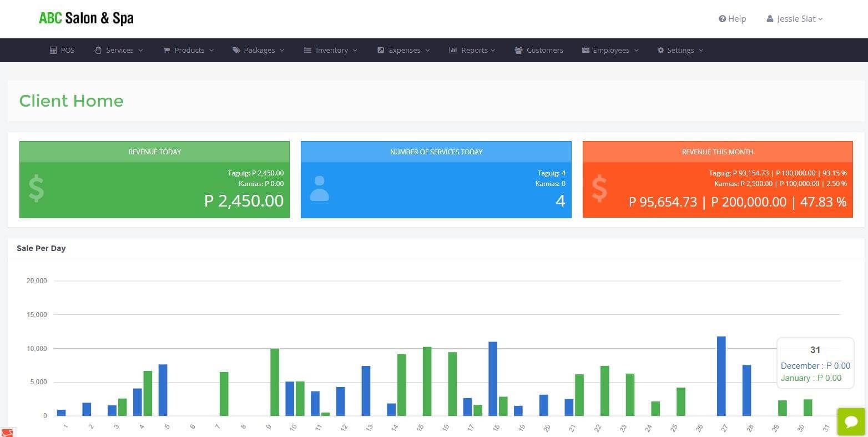Screen dimensions: 868x437
Task: Click the green bar for day 15
Action: click(427, 381)
